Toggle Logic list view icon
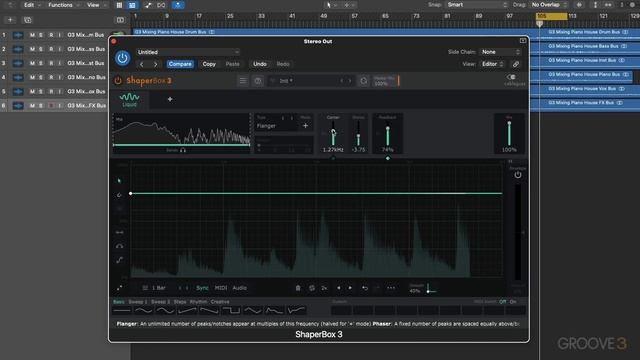 pyautogui.click(x=132, y=5)
